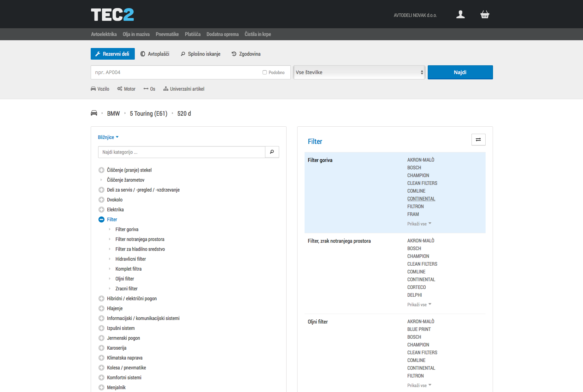Viewport: 583px width, 392px height.
Task: Open the Vse številke dropdown
Action: click(359, 72)
